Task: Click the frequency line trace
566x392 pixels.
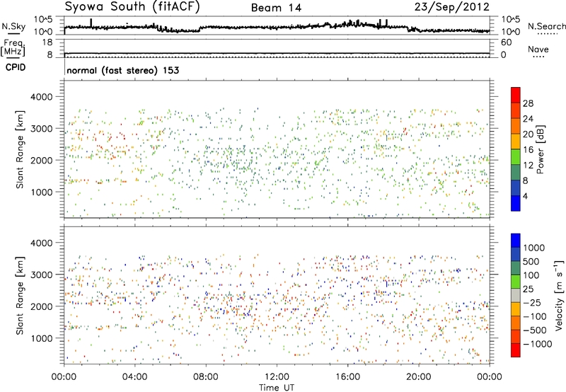Action: [x=277, y=53]
